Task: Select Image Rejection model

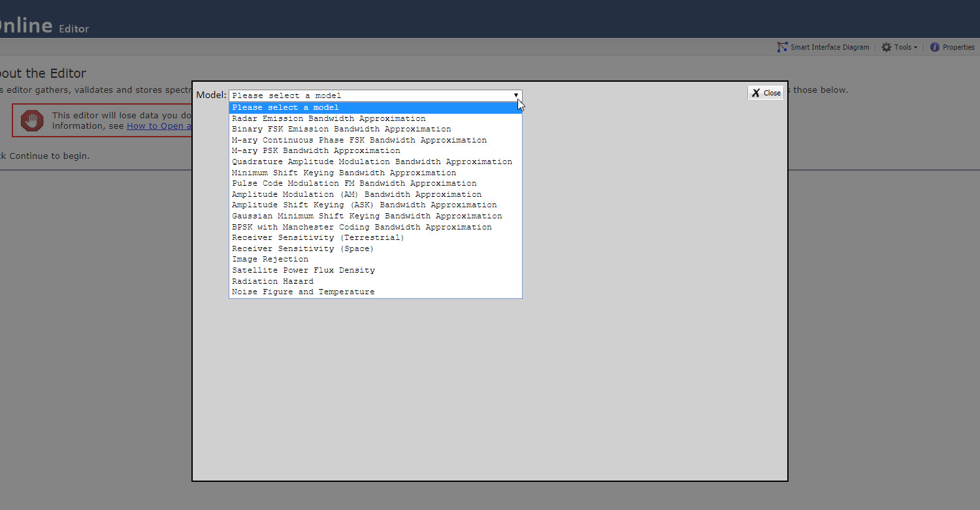Action: click(x=376, y=260)
